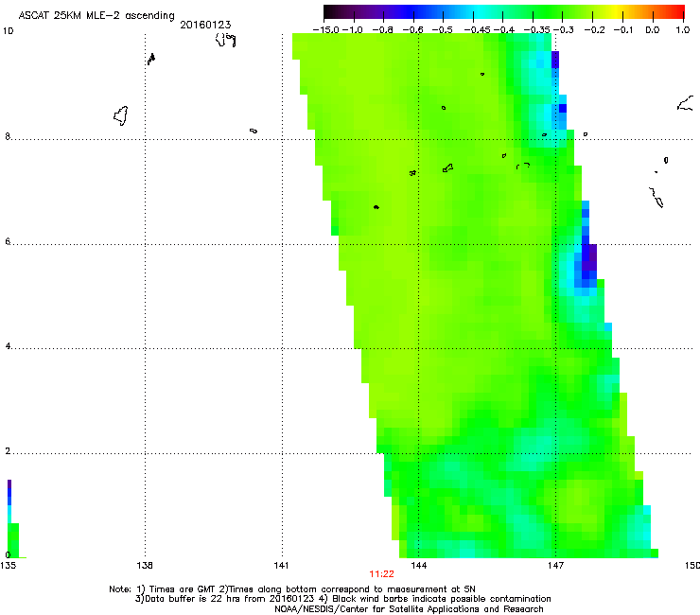
Task: Click the date label "20160123" under the title
Action: pos(205,25)
